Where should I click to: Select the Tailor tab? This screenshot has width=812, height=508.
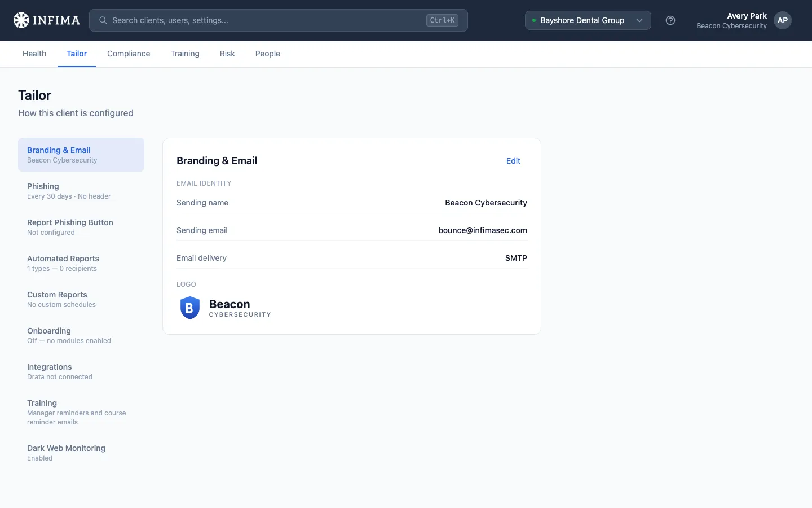point(77,54)
